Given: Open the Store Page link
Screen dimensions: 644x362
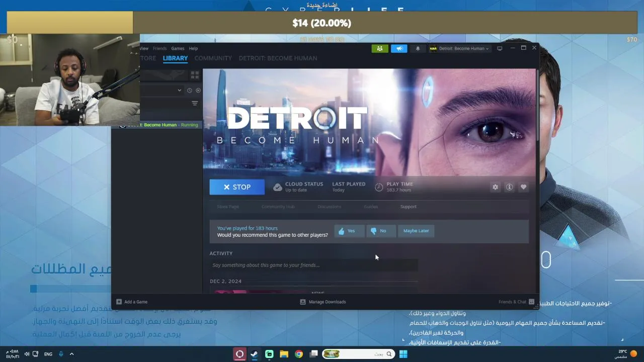Looking at the screenshot, I should coord(228,207).
